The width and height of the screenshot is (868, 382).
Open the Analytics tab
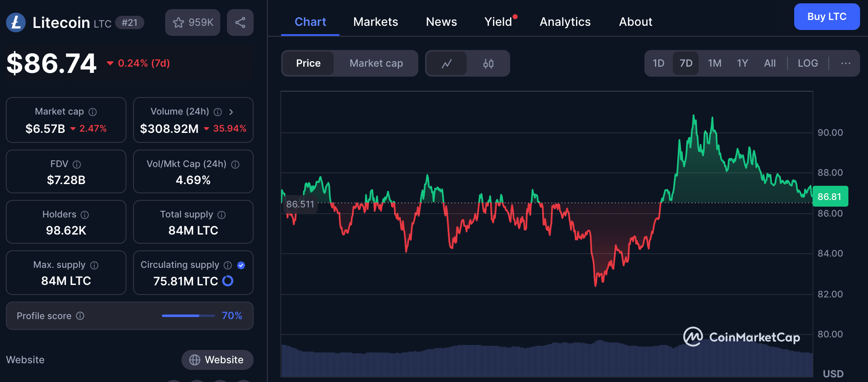pyautogui.click(x=565, y=22)
